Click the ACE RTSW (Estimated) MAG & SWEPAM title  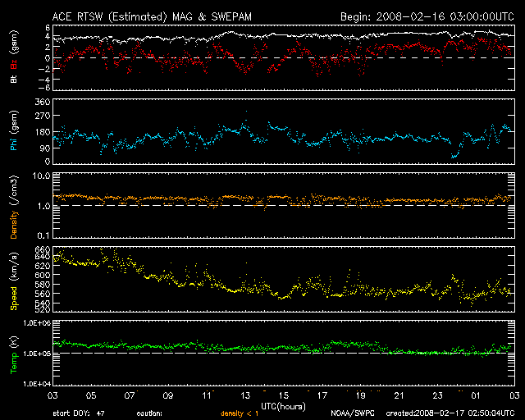tap(152, 16)
